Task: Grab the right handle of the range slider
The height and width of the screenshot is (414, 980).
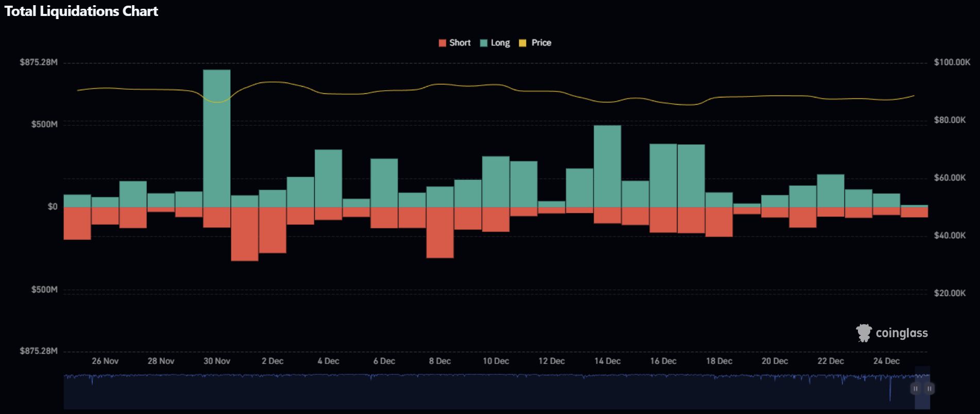Action: pos(929,389)
